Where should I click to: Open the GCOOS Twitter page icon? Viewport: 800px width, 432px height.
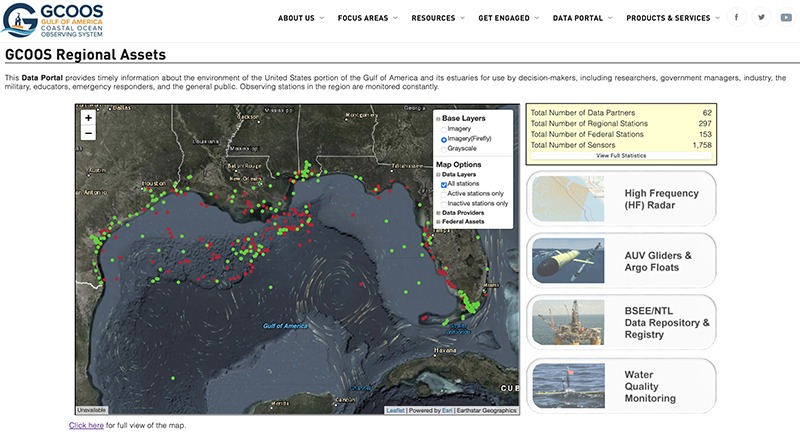[x=761, y=17]
